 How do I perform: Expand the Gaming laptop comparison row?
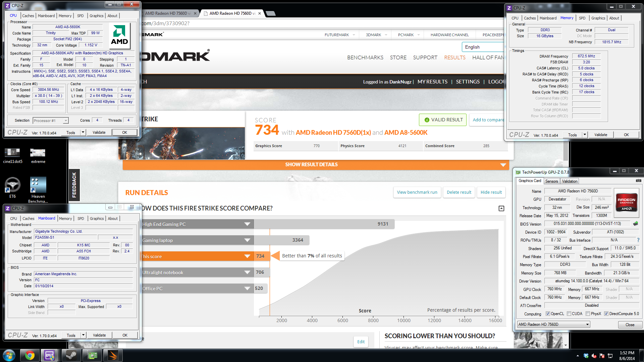tap(247, 240)
